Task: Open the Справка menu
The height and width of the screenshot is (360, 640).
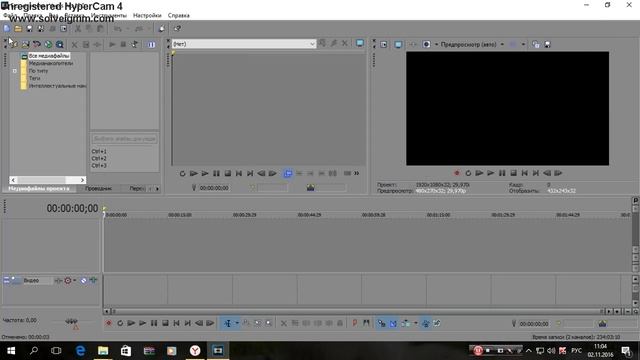Action: coord(178,16)
